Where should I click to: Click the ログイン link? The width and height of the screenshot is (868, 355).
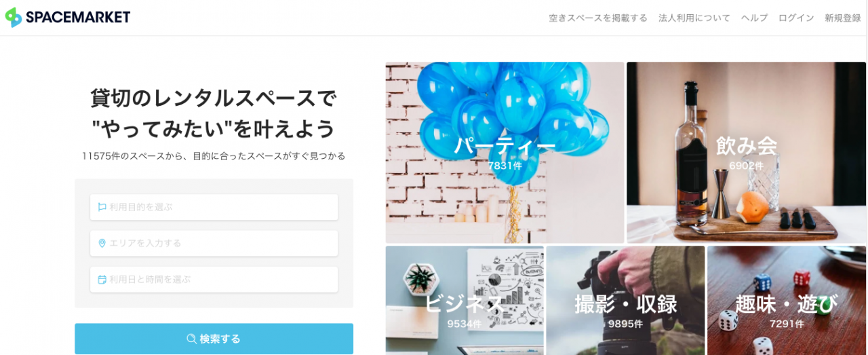coord(796,18)
